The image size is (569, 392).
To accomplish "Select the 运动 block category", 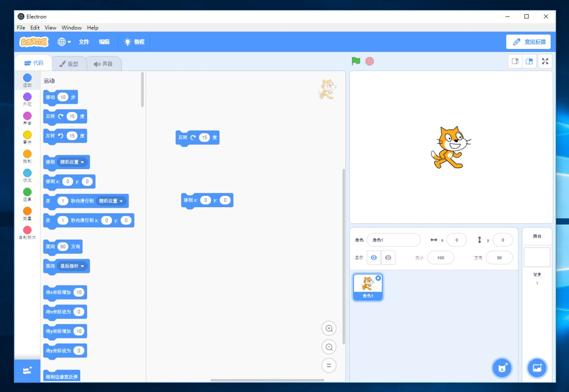I will pos(27,80).
